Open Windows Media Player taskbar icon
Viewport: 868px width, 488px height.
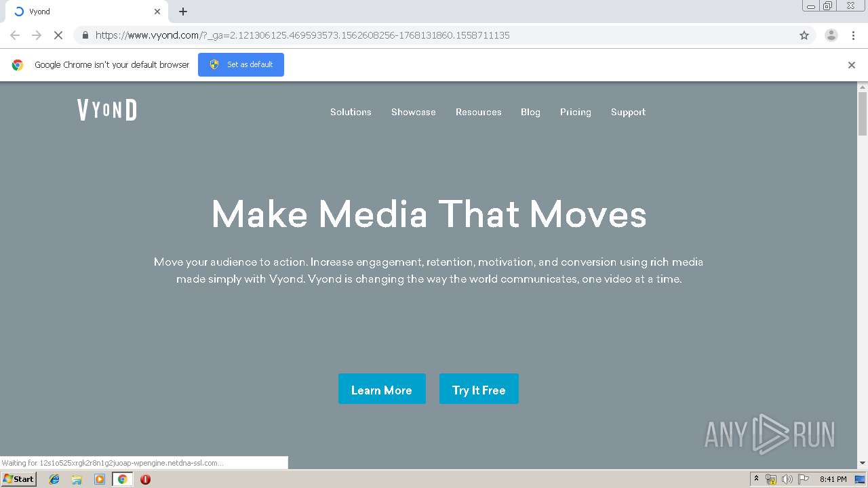tap(100, 479)
